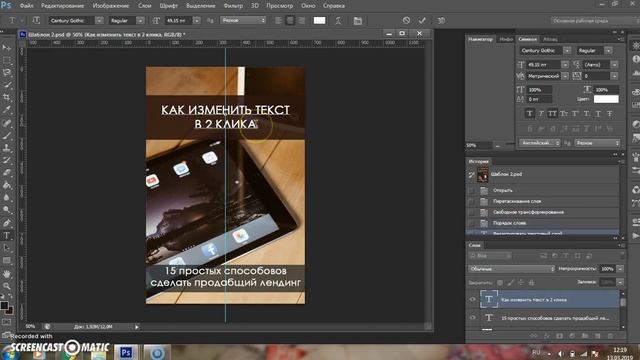Select the Horizontal Type tool
The height and width of the screenshot is (360, 640).
click(x=7, y=236)
